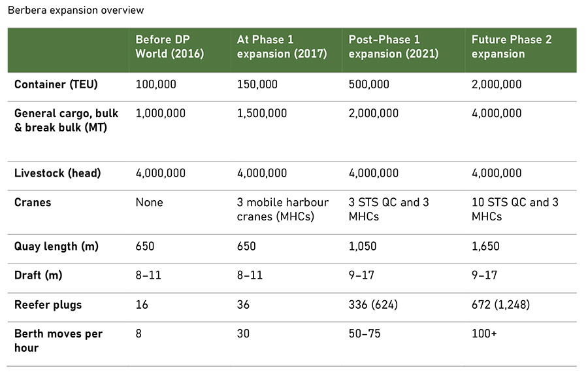Click the 2,000,000 Container Phase 2 value

(x=498, y=84)
